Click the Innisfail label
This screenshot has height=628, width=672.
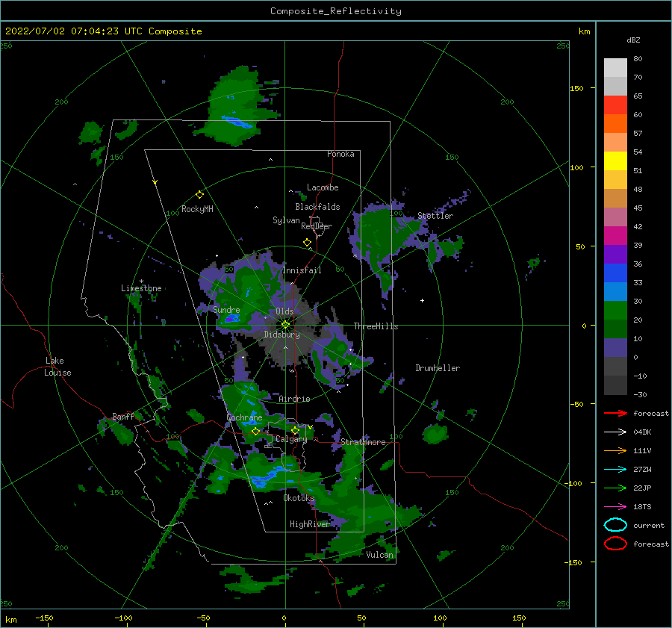(302, 270)
